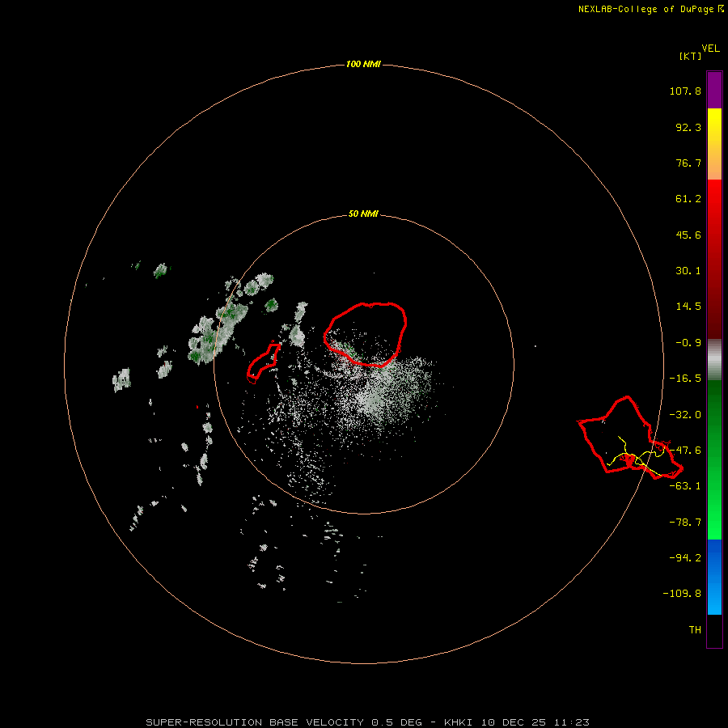Image resolution: width=728 pixels, height=728 pixels.
Task: Click the [KT] units label
Action: coord(691,56)
